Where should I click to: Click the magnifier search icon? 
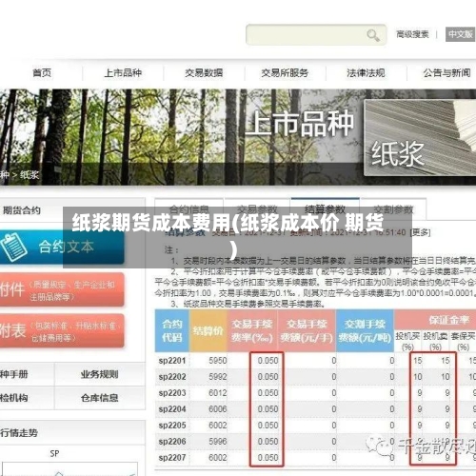pos(373,35)
